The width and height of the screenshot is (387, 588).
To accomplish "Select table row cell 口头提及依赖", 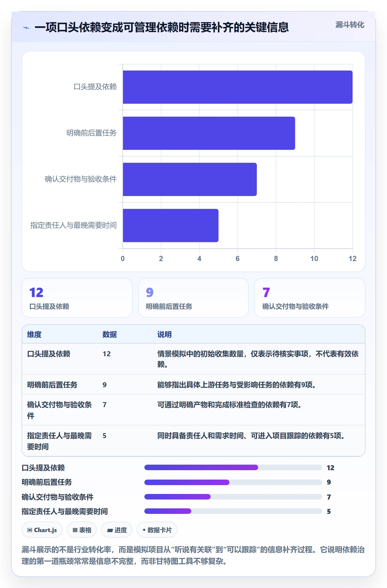I will click(49, 354).
